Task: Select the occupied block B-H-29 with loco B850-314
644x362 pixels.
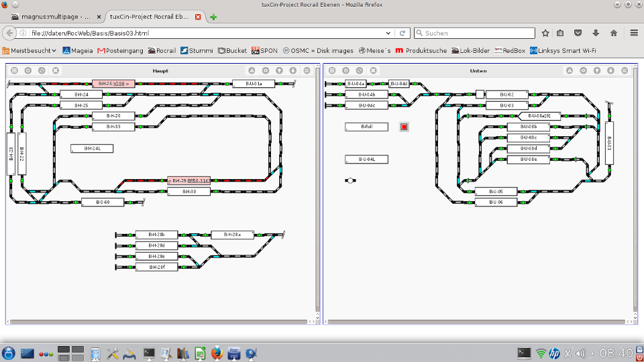Action: click(x=189, y=180)
